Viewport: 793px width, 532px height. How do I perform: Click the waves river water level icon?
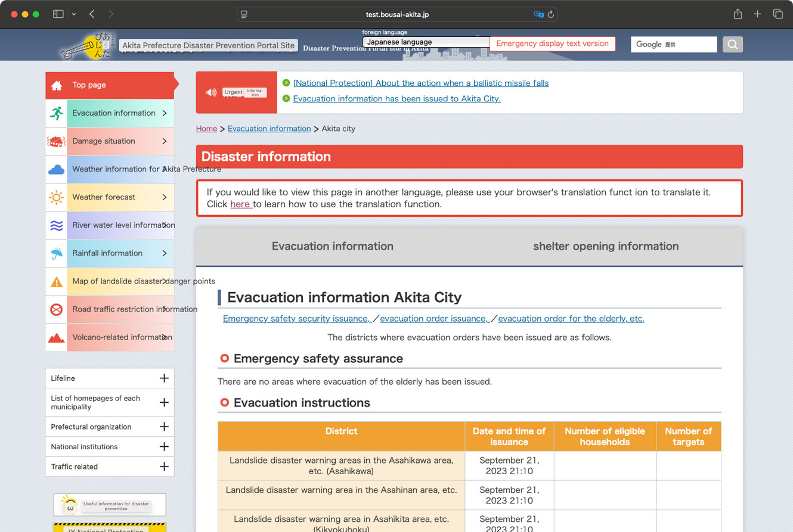point(56,225)
